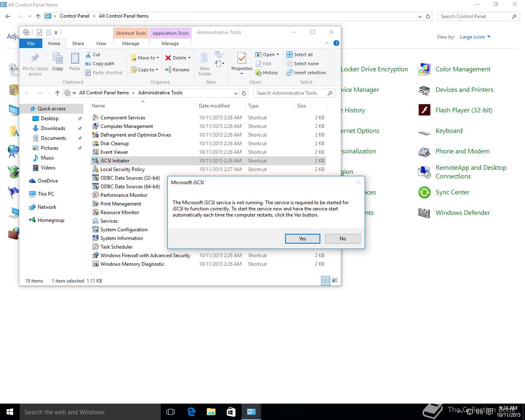
Task: Select Desktop in Quick access
Action: click(x=50, y=119)
